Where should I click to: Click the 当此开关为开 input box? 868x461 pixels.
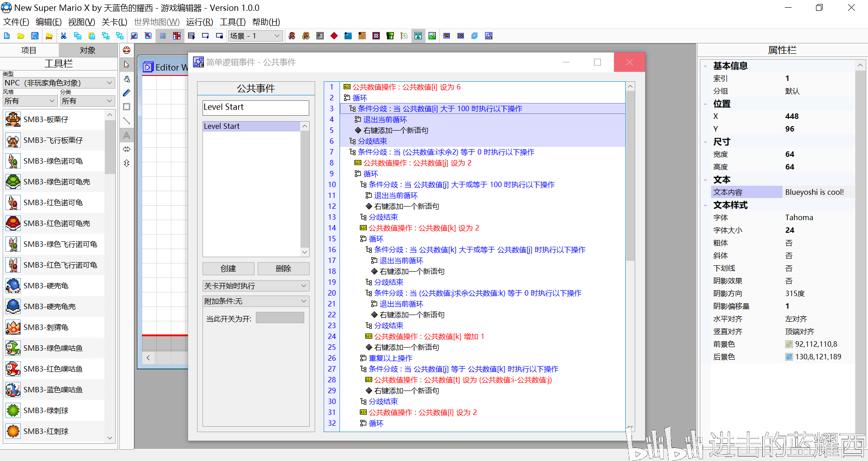[280, 318]
